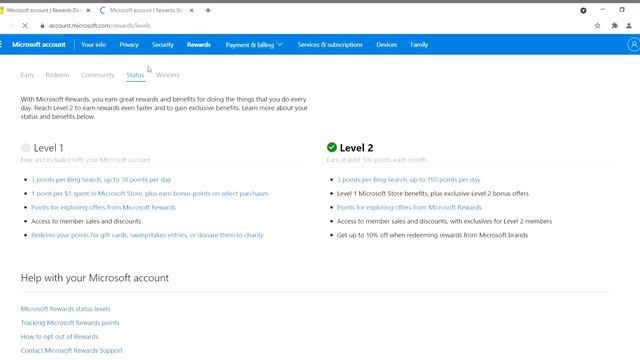Open Services & subscriptions
Viewport: 640px width, 360px height.
coord(330,44)
